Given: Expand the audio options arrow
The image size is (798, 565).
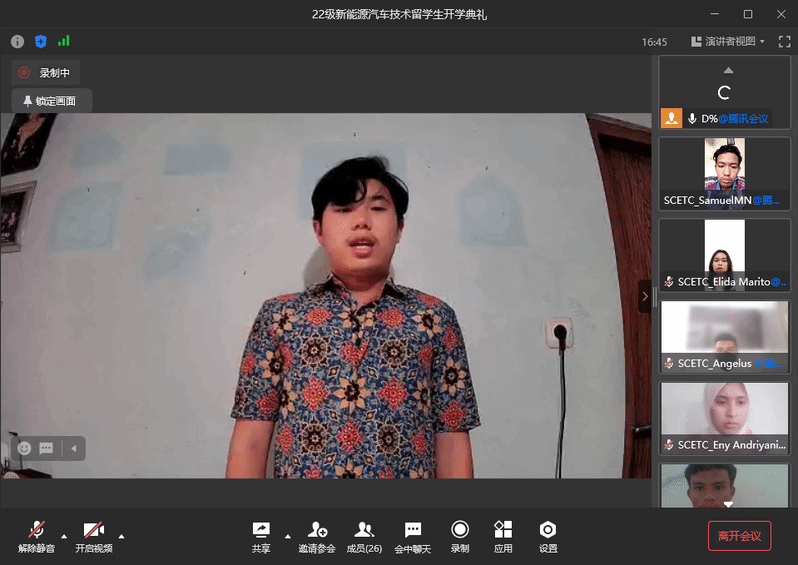Looking at the screenshot, I should point(64,535).
